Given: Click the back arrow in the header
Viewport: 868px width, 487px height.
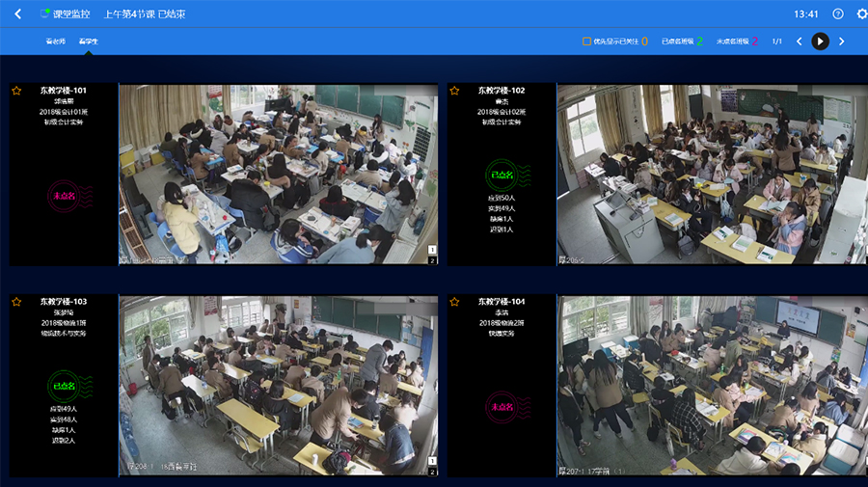Looking at the screenshot, I should pos(17,14).
